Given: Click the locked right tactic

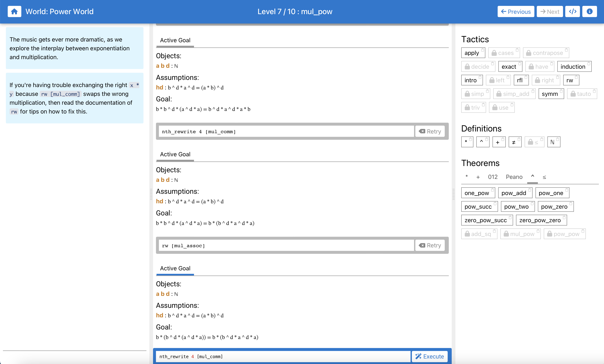Looking at the screenshot, I should click(546, 80).
